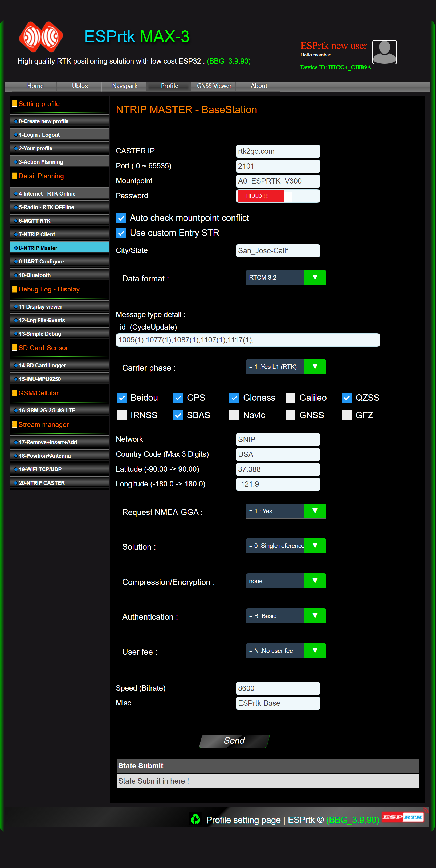The width and height of the screenshot is (436, 868).
Task: Switch to the GNSS Viewer tab
Action: tap(214, 86)
